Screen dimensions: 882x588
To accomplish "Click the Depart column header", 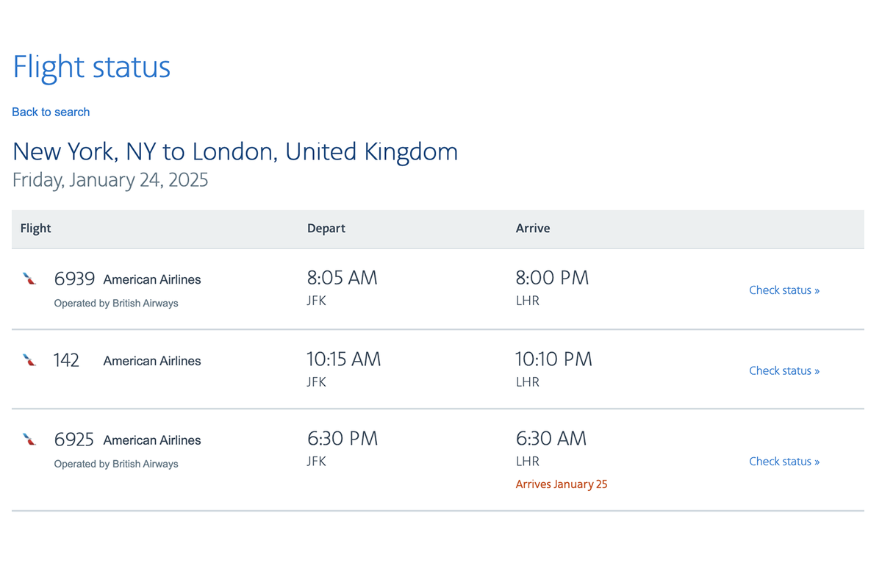I will pos(326,228).
